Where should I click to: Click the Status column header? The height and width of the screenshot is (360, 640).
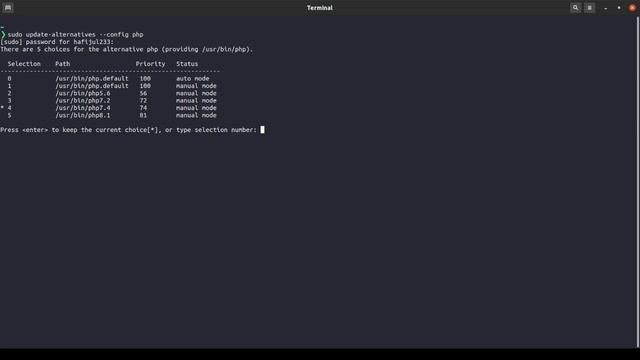coord(187,64)
